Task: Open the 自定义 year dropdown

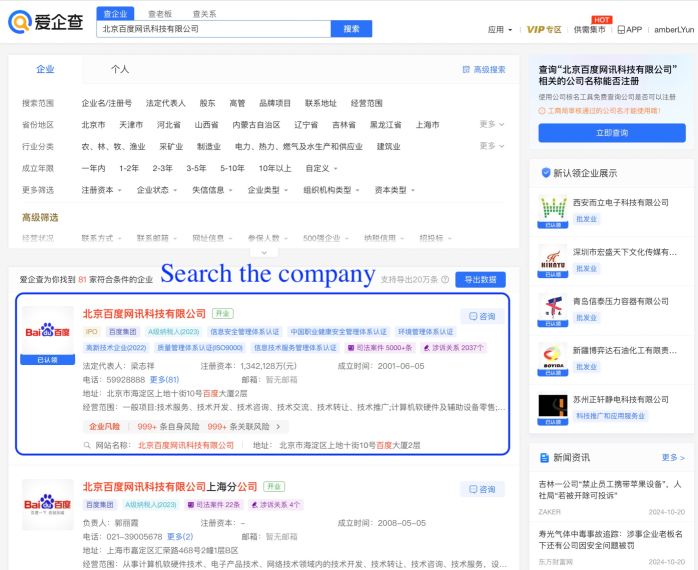Action: (x=321, y=168)
